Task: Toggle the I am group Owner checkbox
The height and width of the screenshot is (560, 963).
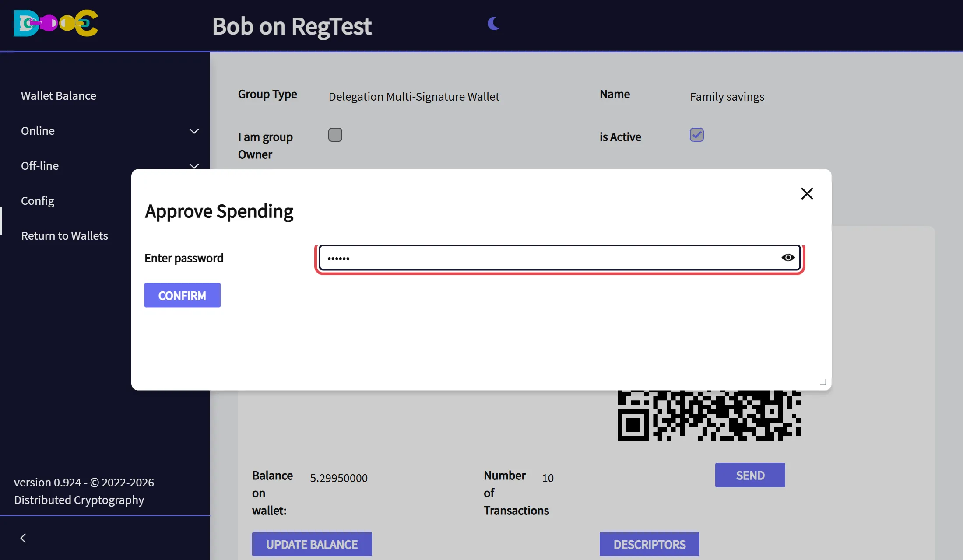Action: tap(335, 135)
